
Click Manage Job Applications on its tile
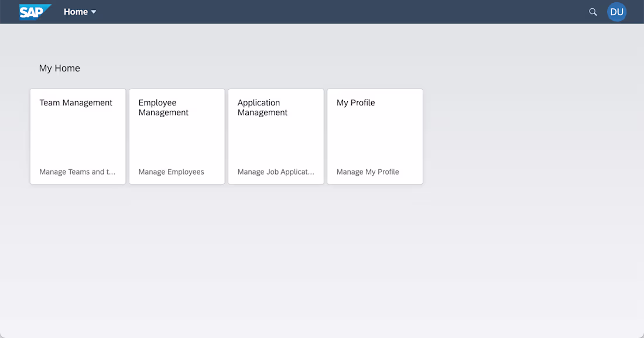pyautogui.click(x=275, y=172)
